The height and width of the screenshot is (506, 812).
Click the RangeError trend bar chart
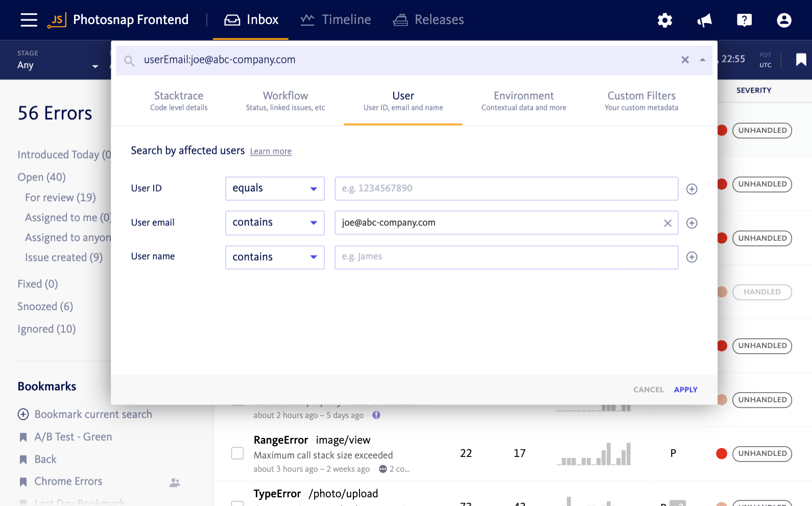click(594, 454)
